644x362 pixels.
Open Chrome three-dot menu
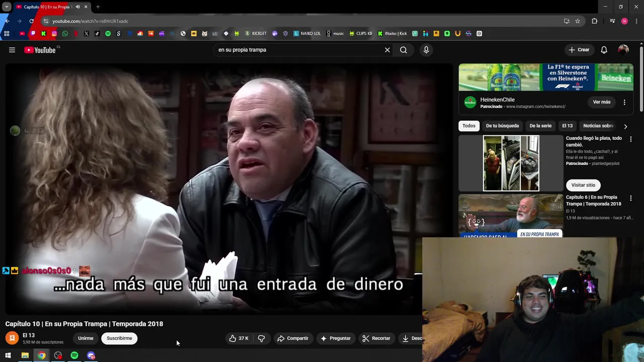[x=637, y=21]
